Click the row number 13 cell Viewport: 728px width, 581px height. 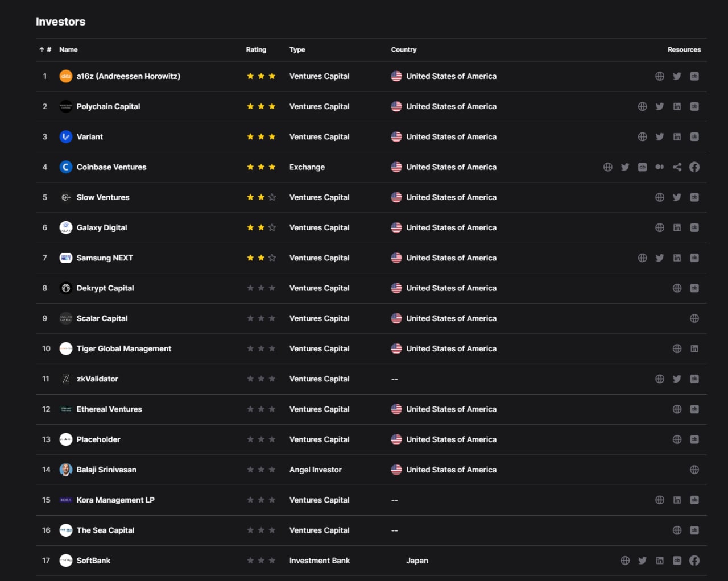46,439
